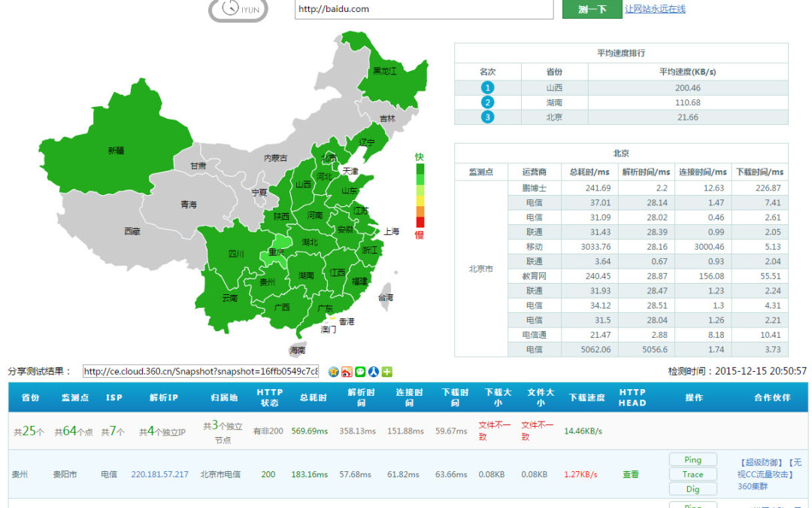
Task: Open resolved IP 220.181.57.217 link
Action: pos(159,474)
